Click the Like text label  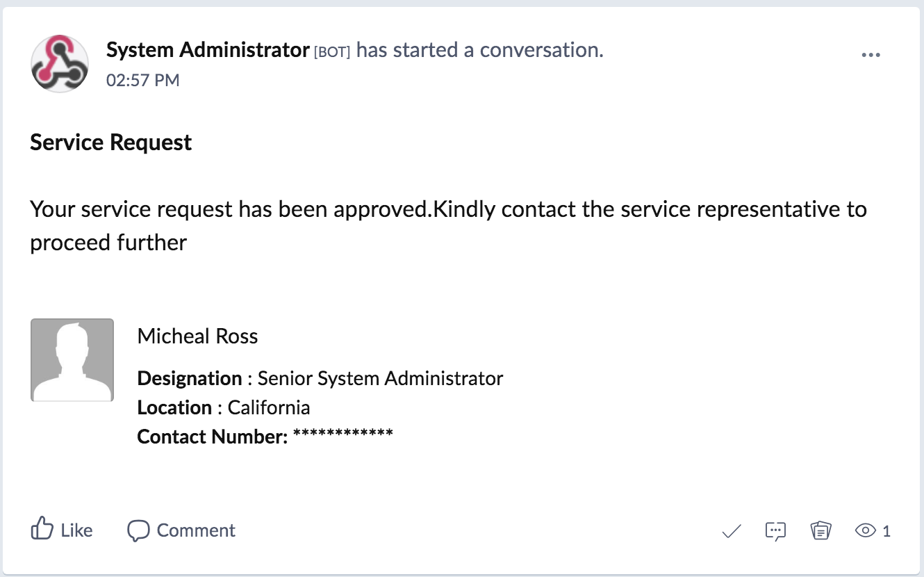(x=76, y=530)
